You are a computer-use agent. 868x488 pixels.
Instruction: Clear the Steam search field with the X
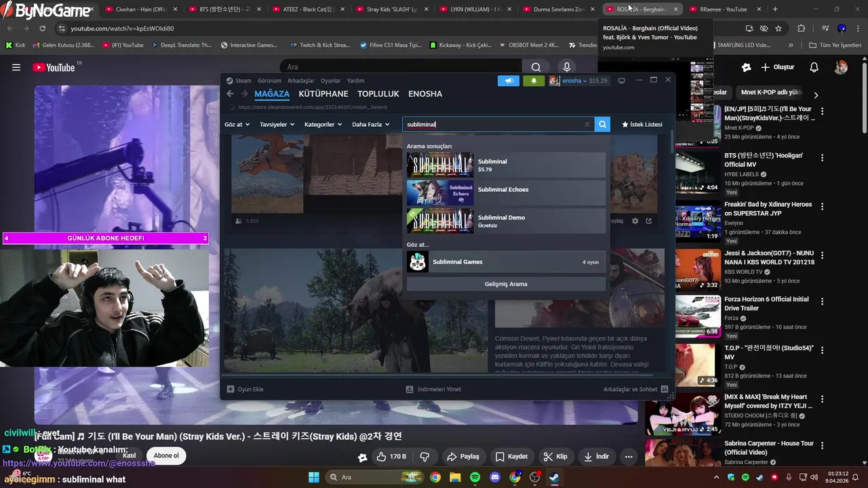(x=587, y=125)
